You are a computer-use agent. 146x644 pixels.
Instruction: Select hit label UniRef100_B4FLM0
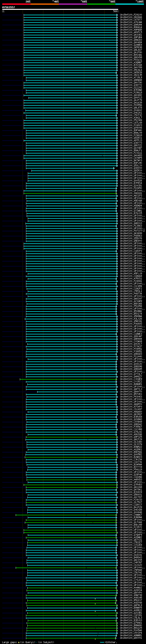(131, 163)
